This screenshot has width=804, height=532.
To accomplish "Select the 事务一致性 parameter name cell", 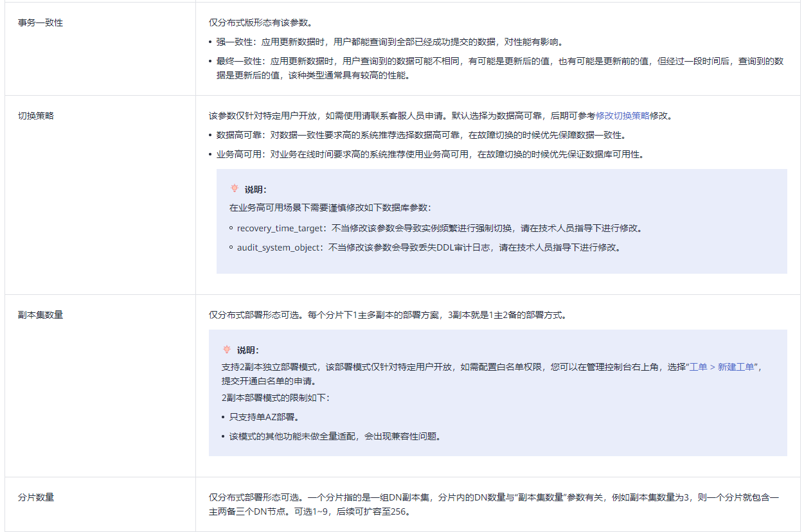I will click(100, 49).
